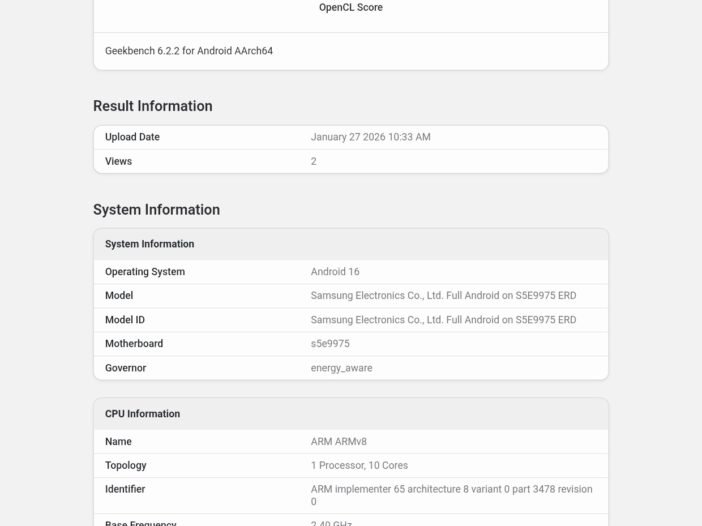Click the OpenCL Score label
This screenshot has height=526, width=702.
pos(350,8)
